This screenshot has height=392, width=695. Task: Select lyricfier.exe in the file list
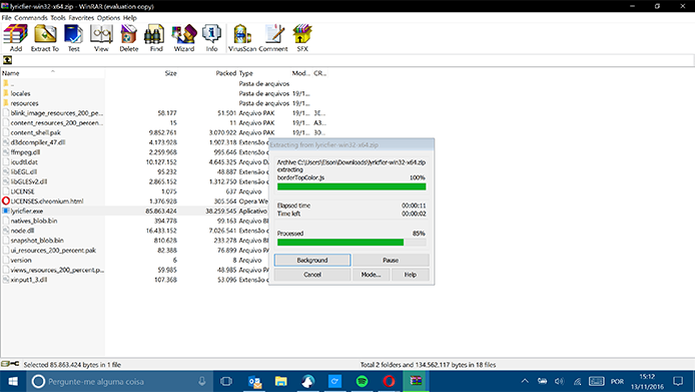27,211
